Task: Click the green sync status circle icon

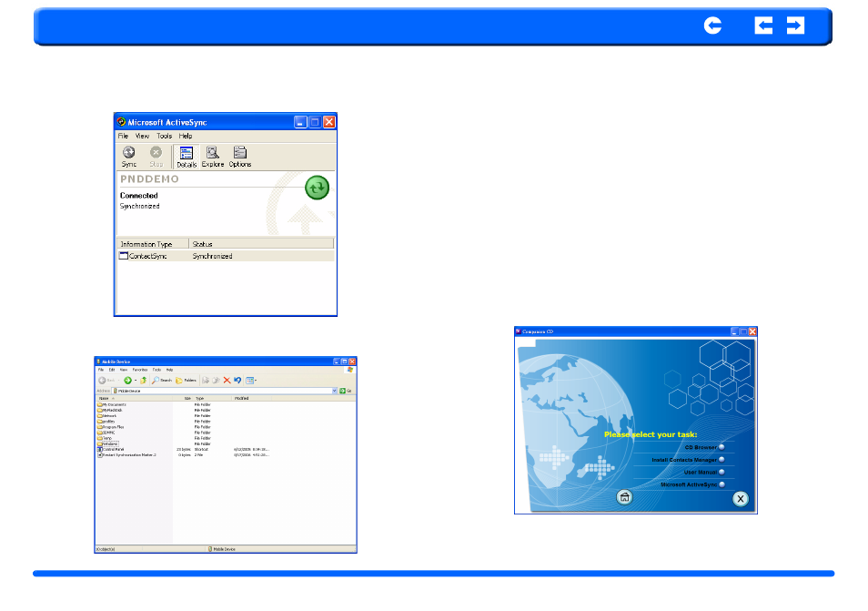Action: tap(318, 188)
